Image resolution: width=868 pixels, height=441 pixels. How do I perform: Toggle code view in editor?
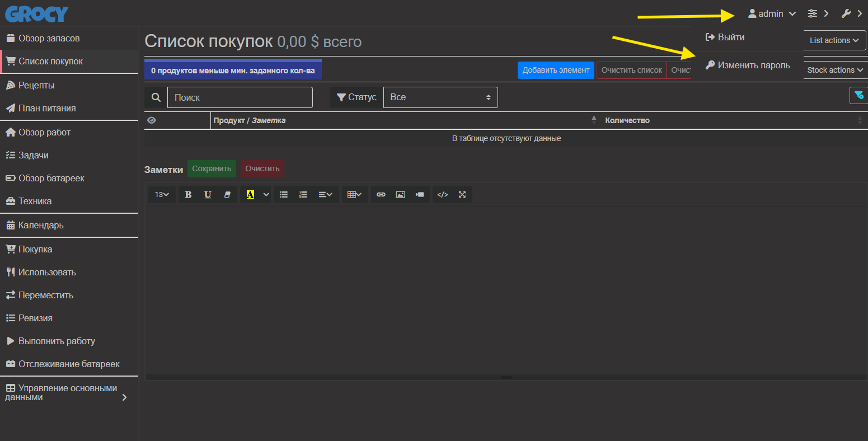pyautogui.click(x=443, y=194)
